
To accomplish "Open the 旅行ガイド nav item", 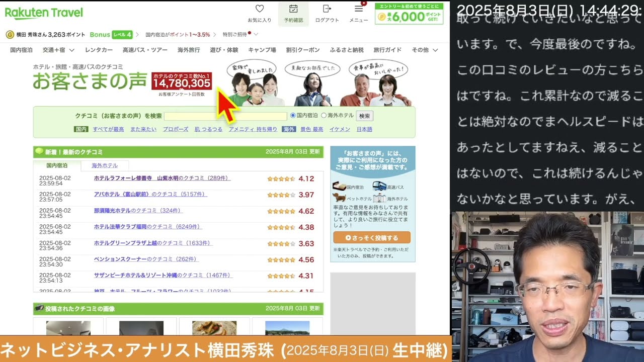I will [x=387, y=50].
